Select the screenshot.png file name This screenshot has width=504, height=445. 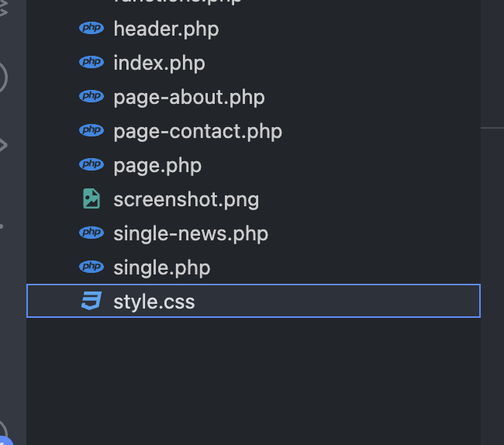(x=186, y=199)
